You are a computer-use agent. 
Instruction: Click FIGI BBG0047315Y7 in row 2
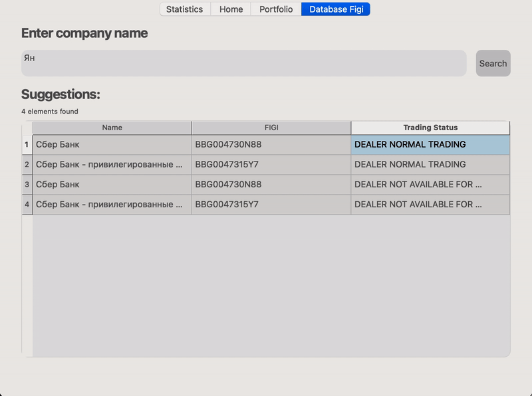271,165
